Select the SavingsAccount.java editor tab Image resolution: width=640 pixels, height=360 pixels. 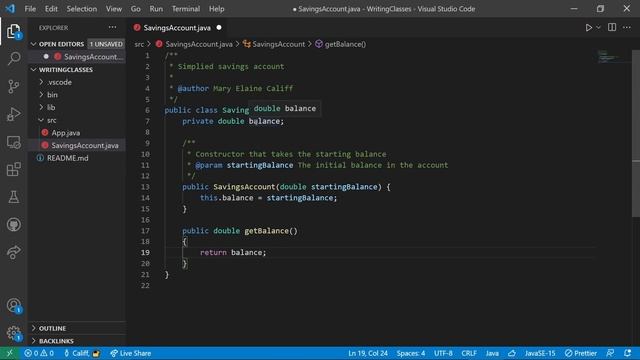tap(177, 28)
